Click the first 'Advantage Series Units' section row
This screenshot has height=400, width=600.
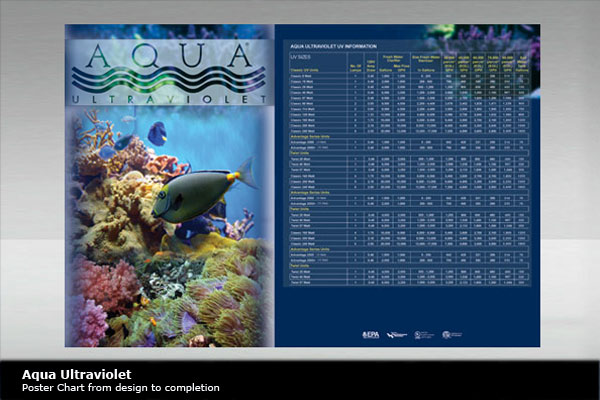tap(312, 136)
